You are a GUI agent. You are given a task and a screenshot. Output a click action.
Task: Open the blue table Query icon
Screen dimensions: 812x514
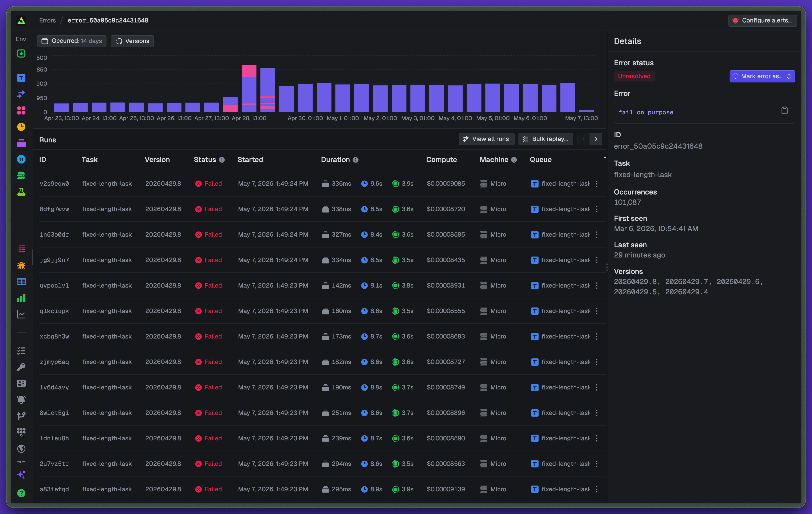[x=21, y=282]
